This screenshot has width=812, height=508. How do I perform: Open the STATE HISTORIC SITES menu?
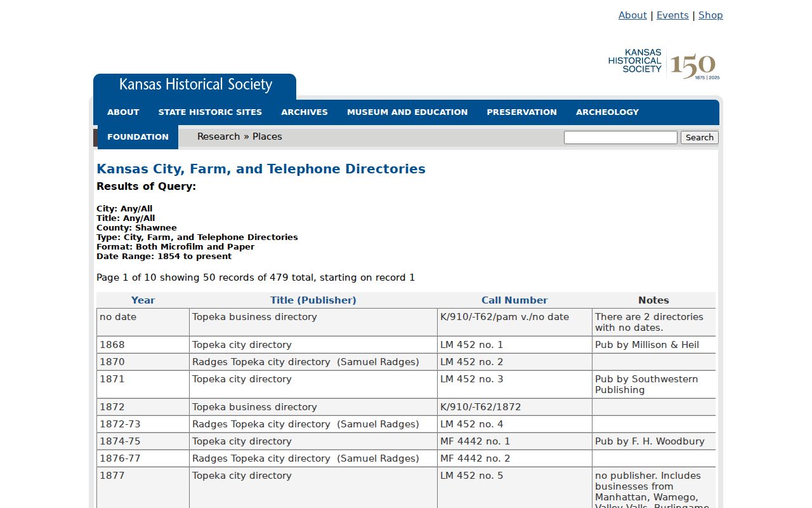[210, 112]
